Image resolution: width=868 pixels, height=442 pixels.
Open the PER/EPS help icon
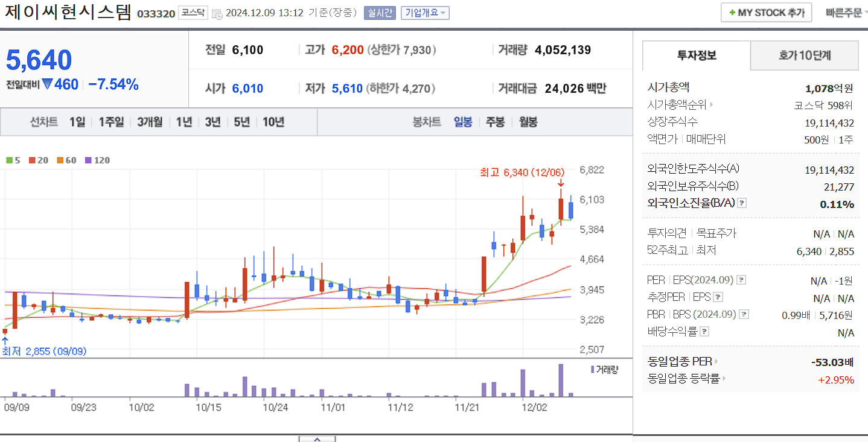coord(741,279)
